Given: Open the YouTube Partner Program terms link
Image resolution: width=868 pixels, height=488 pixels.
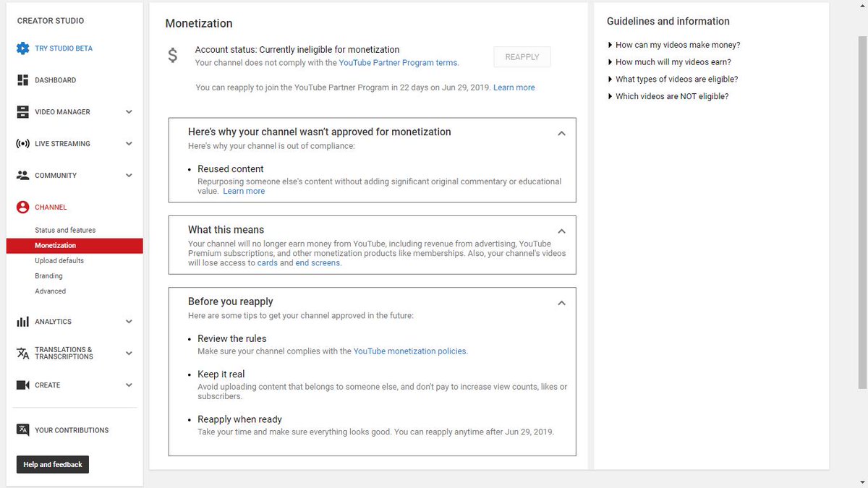Looking at the screenshot, I should pos(398,63).
